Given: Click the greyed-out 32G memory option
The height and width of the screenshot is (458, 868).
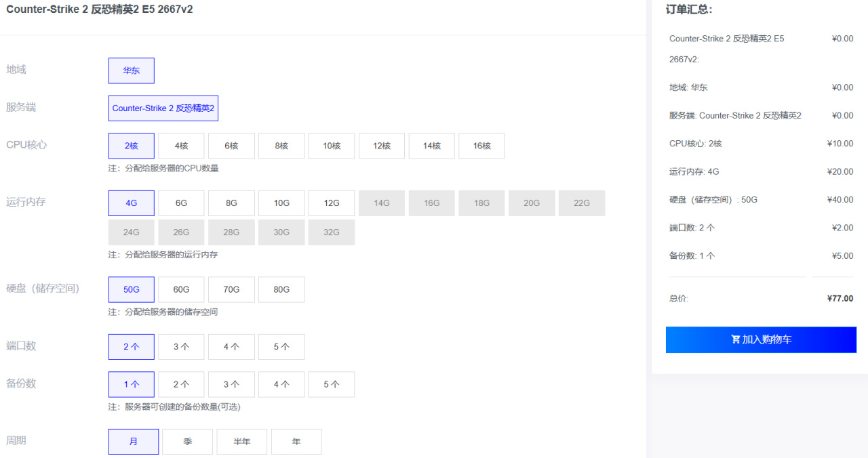Looking at the screenshot, I should coord(332,232).
